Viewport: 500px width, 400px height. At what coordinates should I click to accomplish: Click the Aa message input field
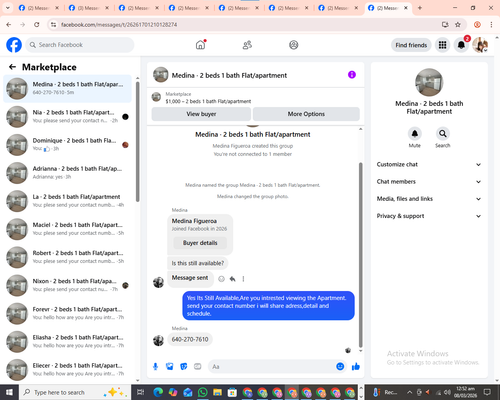(271, 367)
